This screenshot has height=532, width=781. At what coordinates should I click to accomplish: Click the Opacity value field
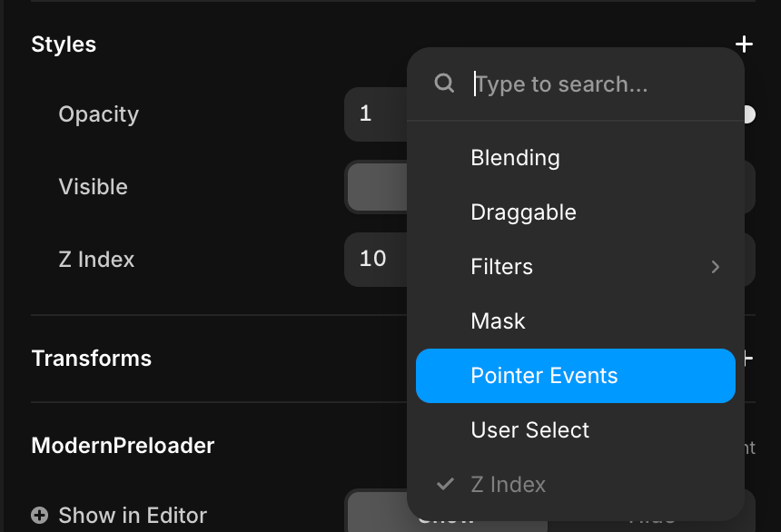pyautogui.click(x=374, y=114)
